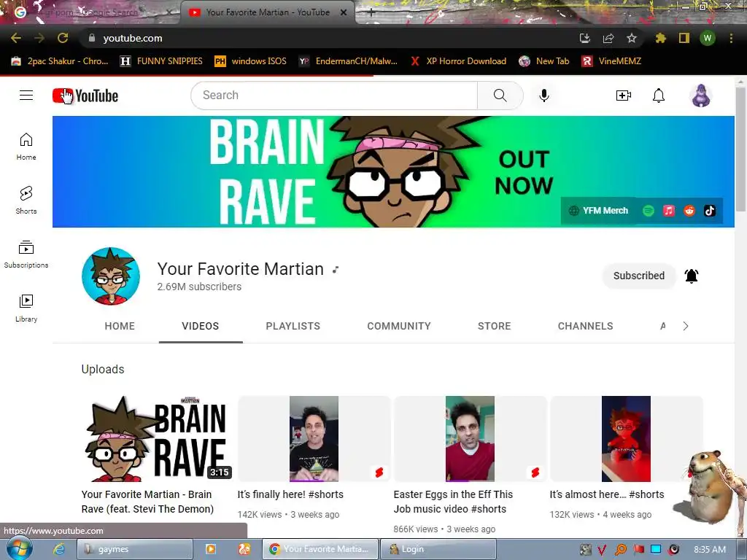This screenshot has height=560, width=747.
Task: Open the "New Tab" bookmark
Action: click(x=544, y=61)
